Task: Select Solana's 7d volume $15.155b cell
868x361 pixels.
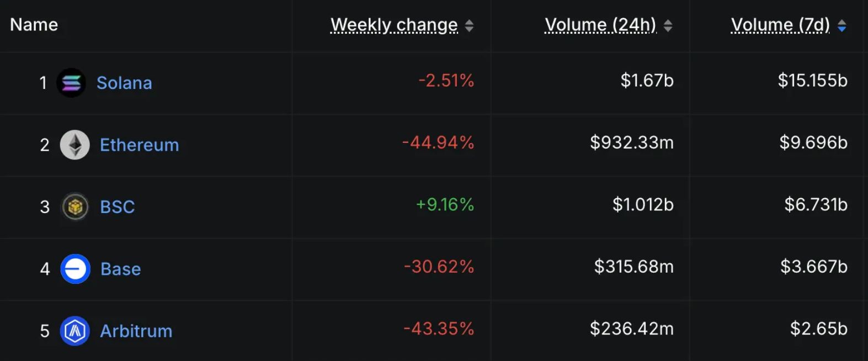Action: (812, 81)
